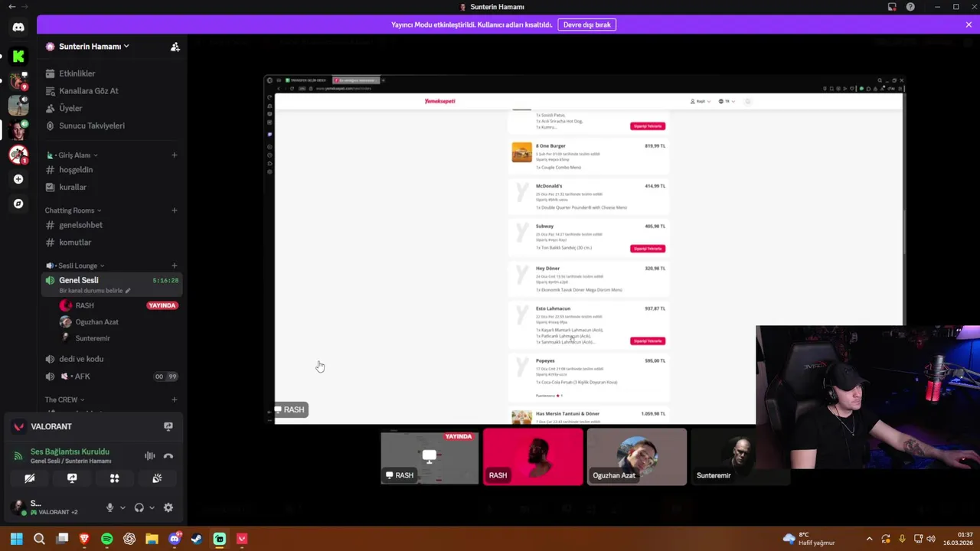This screenshot has height=551, width=980.
Task: Open headphone output options arrow
Action: 152,507
